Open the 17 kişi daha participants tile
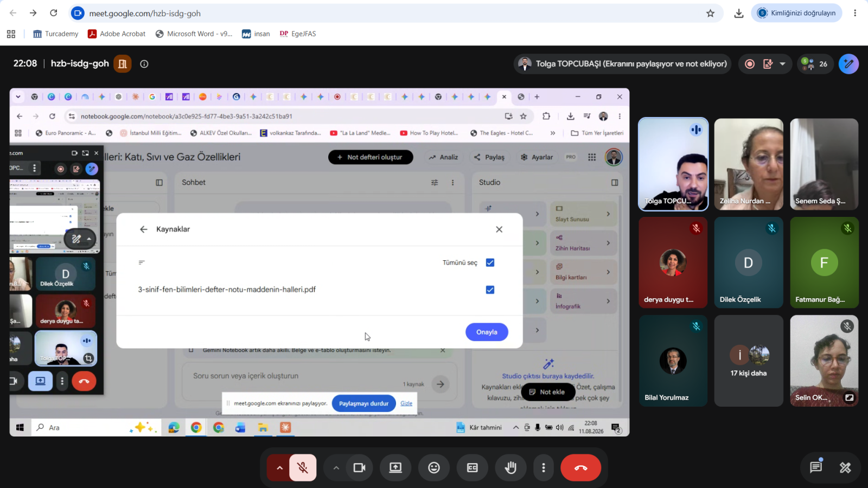The width and height of the screenshot is (868, 488). click(749, 361)
